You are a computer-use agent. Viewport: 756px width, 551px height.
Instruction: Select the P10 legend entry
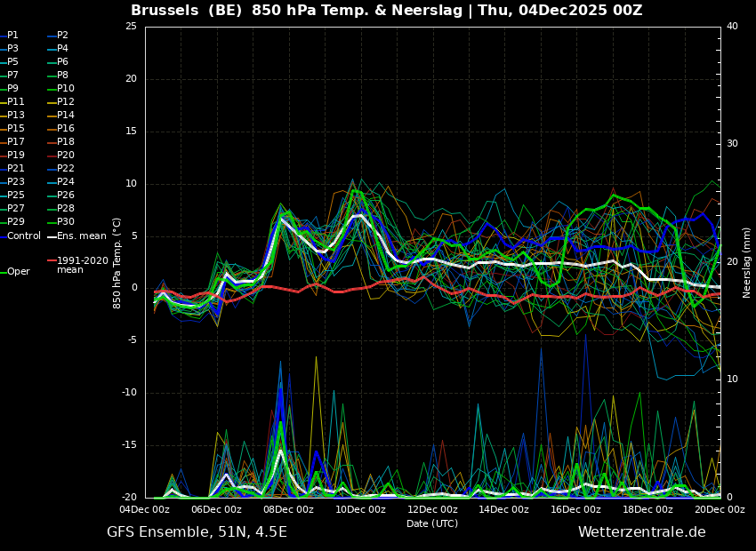(x=66, y=89)
